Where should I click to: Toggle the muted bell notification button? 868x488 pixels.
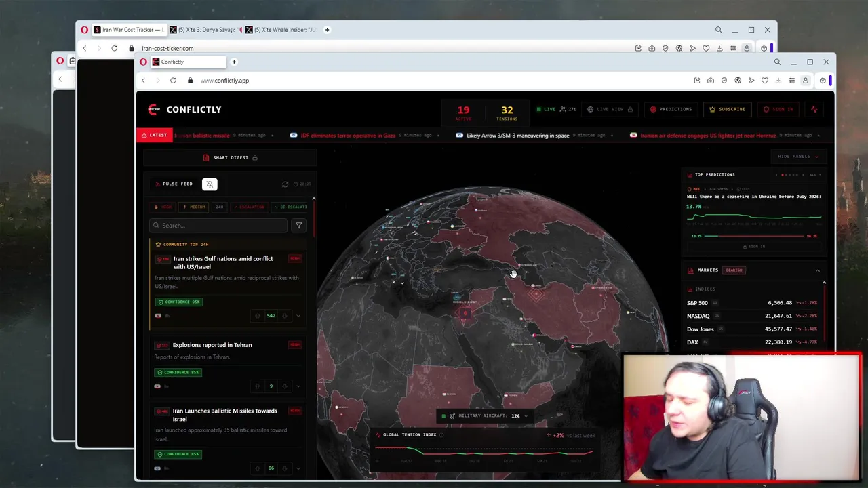point(210,184)
